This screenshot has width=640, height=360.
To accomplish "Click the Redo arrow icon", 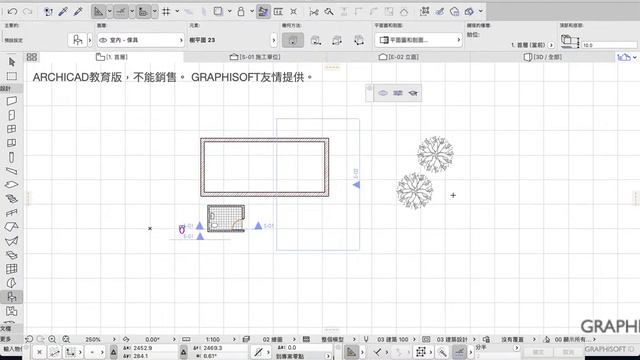I will click(x=27, y=11).
